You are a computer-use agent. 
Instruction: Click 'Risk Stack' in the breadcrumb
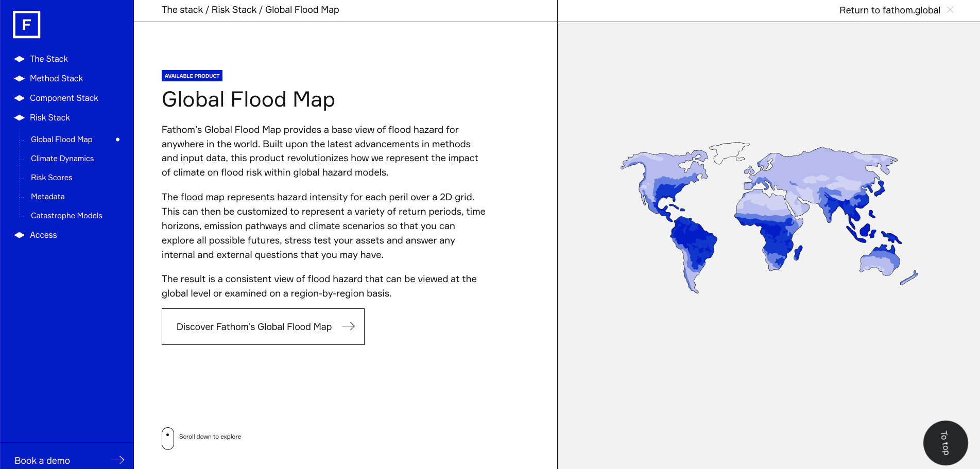tap(234, 10)
